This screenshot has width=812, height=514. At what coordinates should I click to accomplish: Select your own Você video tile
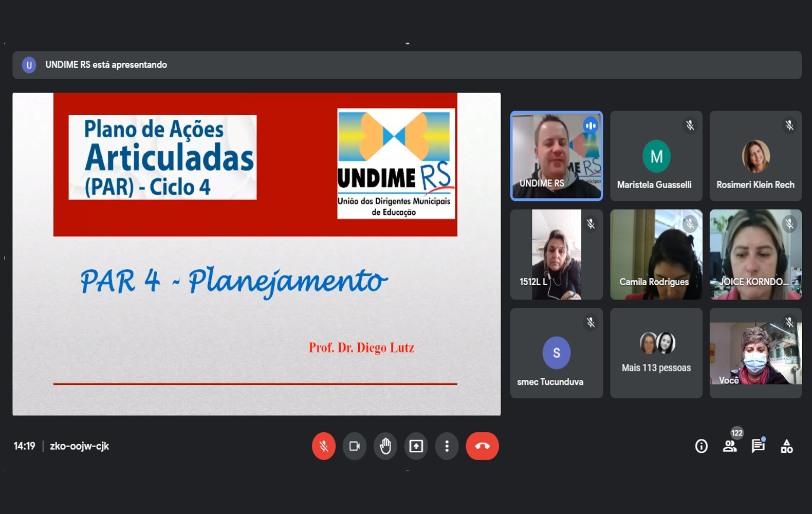[755, 353]
